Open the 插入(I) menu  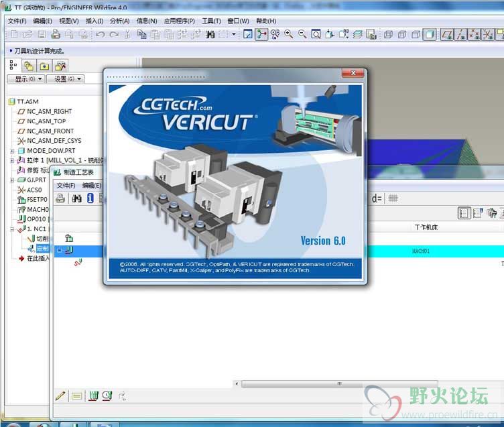94,21
